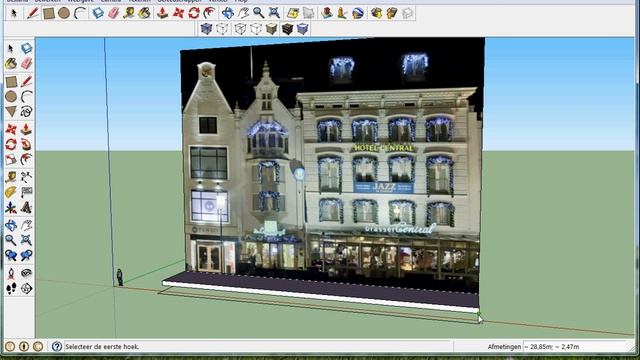This screenshot has width=640, height=360.
Task: Select the Text label tool
Action: click(x=26, y=192)
